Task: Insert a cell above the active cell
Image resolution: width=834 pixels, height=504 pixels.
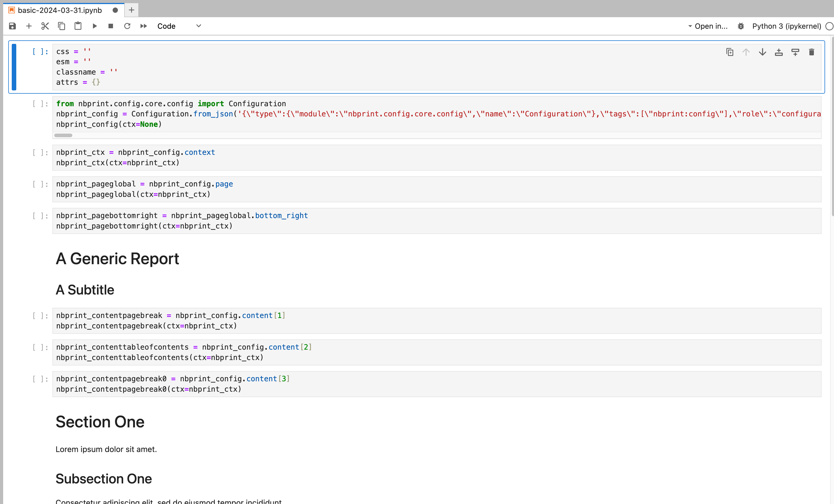Action: 779,52
